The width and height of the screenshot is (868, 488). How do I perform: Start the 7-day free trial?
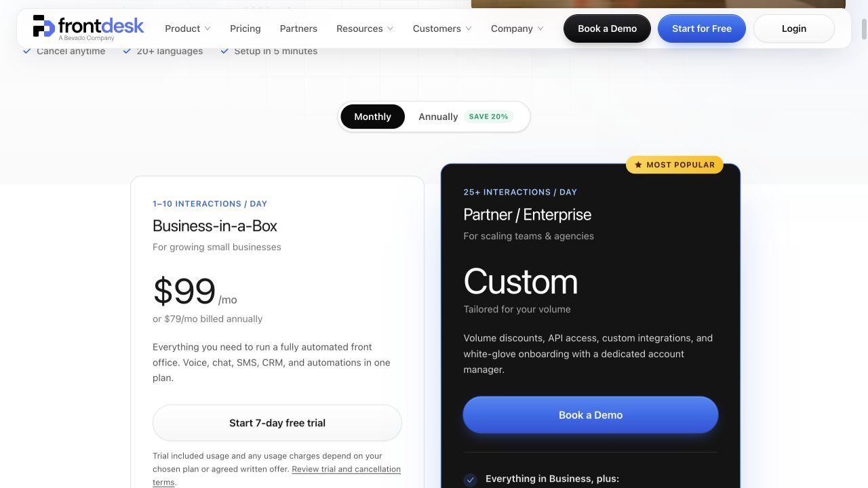277,423
